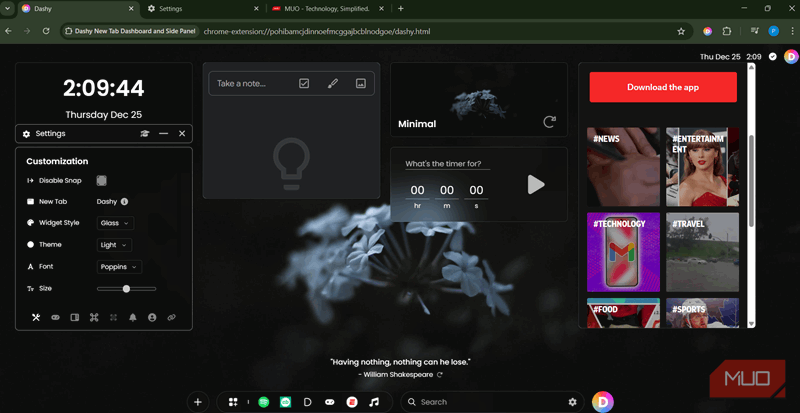Screen dimensions: 800x413
Task: Reload the page
Action: coord(46,32)
